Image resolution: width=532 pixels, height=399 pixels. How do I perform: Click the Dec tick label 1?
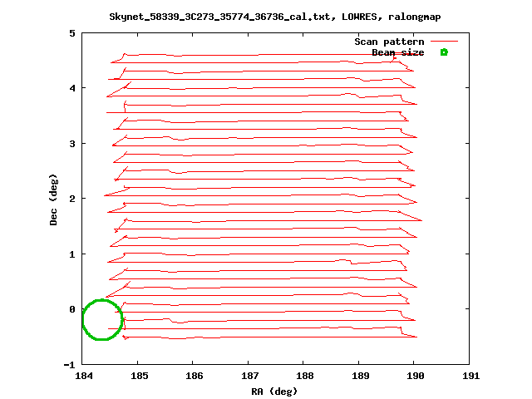72,254
